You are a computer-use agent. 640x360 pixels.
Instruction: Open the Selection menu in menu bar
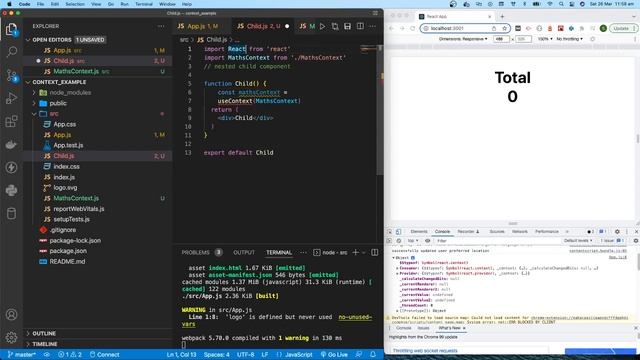[75, 4]
